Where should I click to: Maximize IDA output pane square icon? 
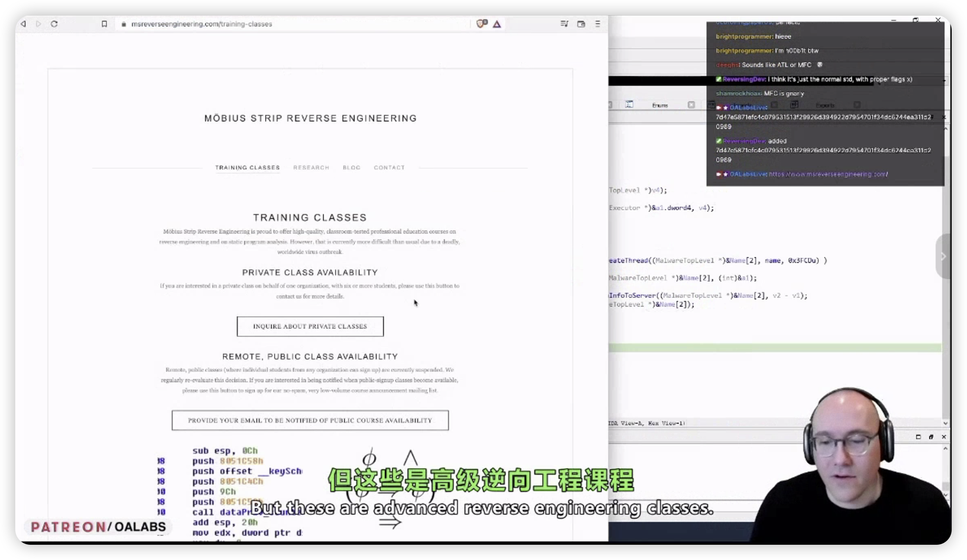918,437
